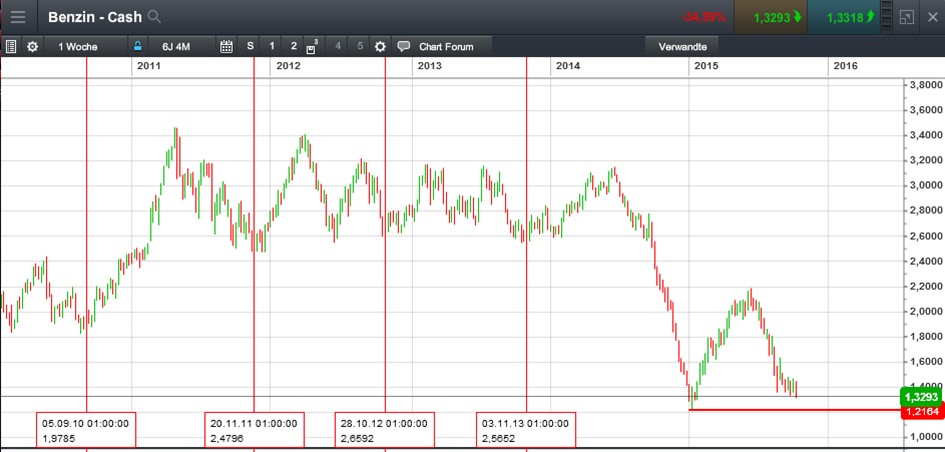Open the chart list document icon
Screen dimensions: 945x452
pos(11,46)
